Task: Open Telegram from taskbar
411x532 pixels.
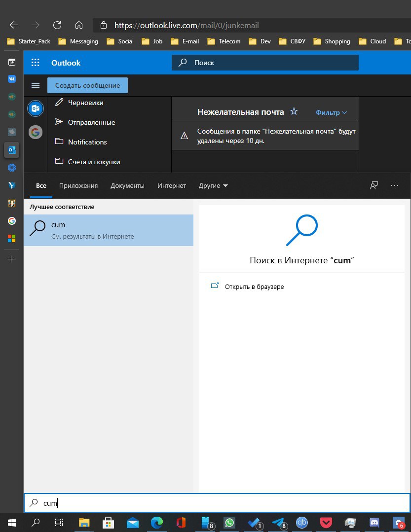Action: [x=279, y=523]
